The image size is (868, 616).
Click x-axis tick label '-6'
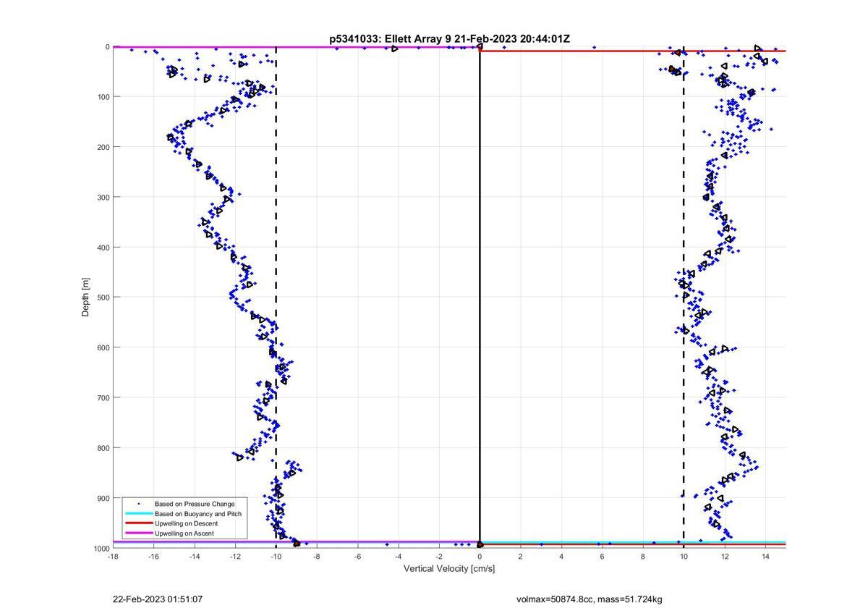pyautogui.click(x=357, y=557)
